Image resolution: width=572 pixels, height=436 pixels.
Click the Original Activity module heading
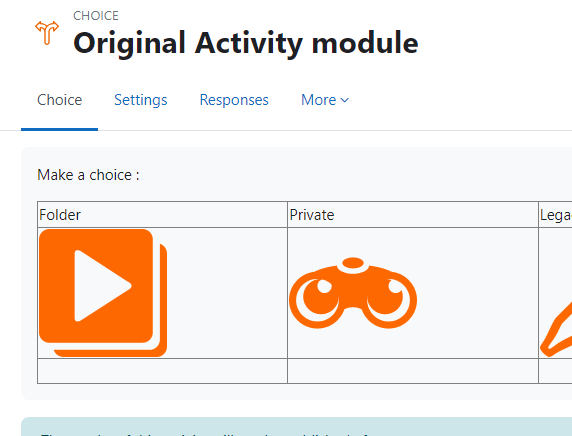coord(246,43)
